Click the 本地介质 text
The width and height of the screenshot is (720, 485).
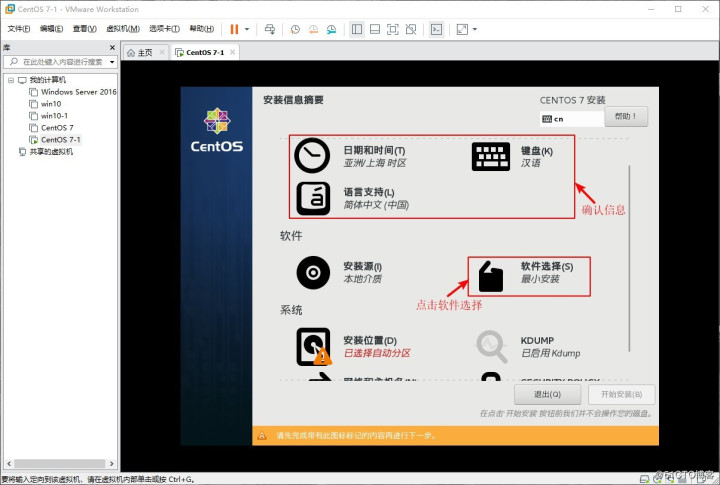pos(363,279)
